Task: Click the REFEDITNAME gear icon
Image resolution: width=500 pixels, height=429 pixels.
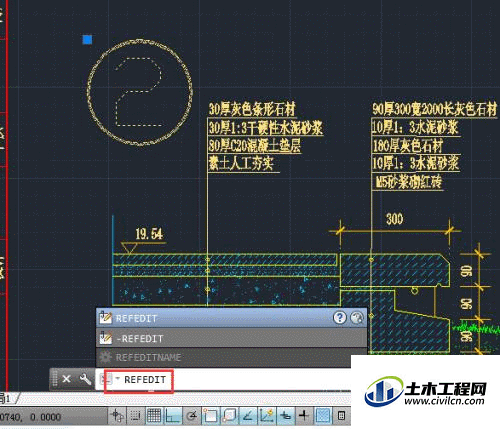Action: [105, 357]
